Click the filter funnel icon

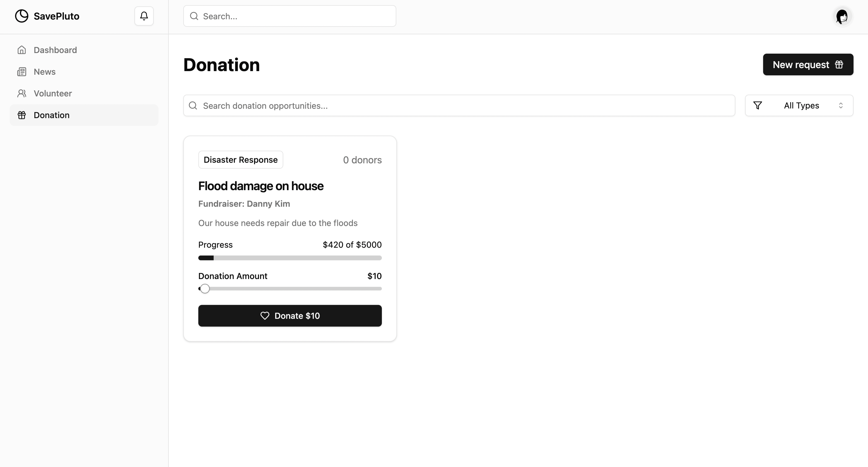tap(757, 105)
